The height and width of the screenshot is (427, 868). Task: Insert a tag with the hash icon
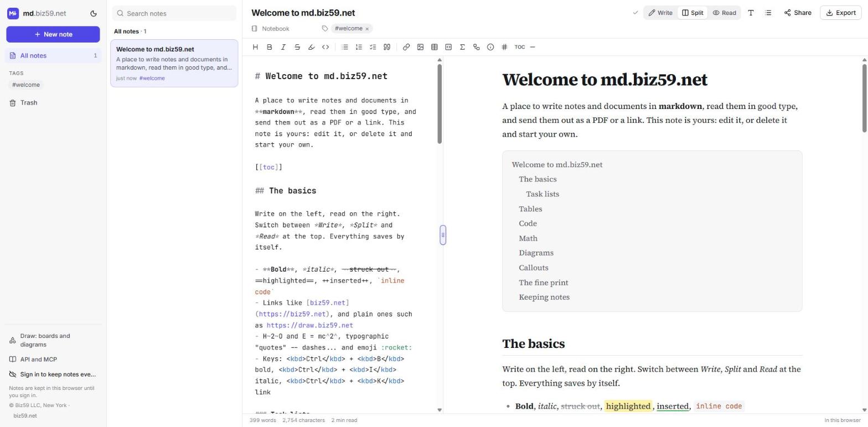click(504, 47)
